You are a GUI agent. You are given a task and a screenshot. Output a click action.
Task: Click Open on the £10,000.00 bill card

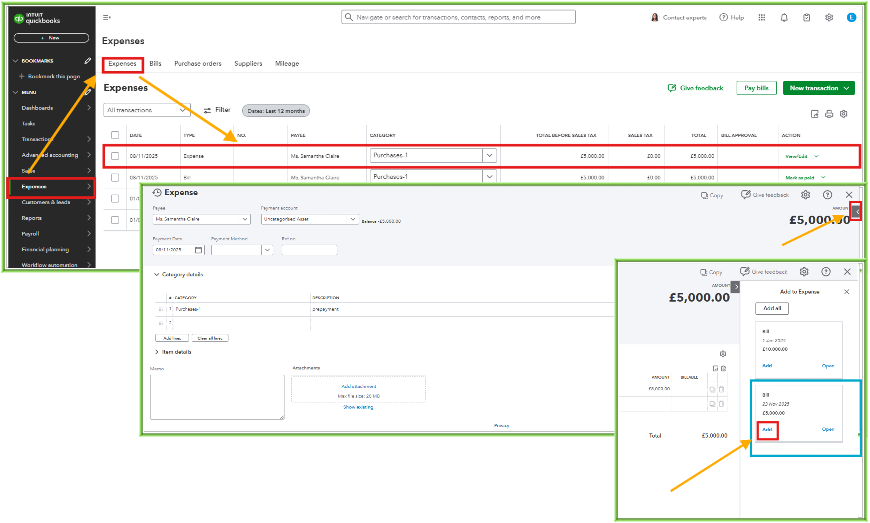[x=828, y=366]
